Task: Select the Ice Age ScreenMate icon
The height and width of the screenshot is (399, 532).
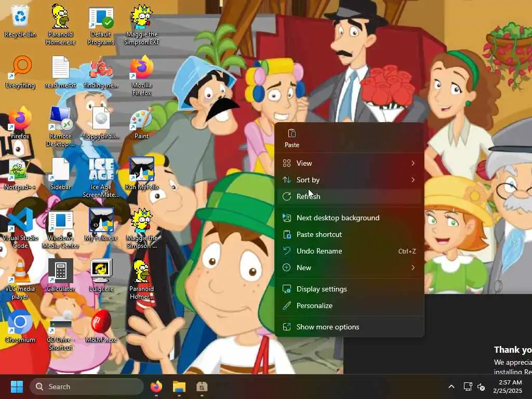Action: [x=101, y=178]
